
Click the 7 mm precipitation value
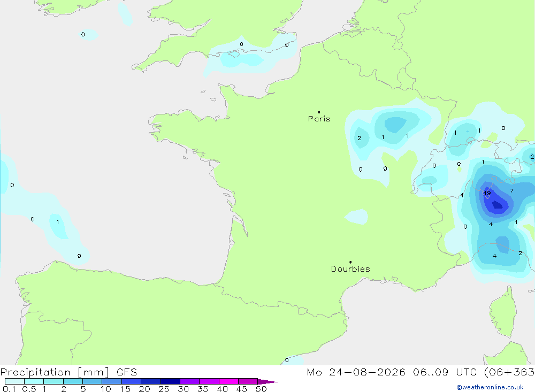(x=512, y=191)
